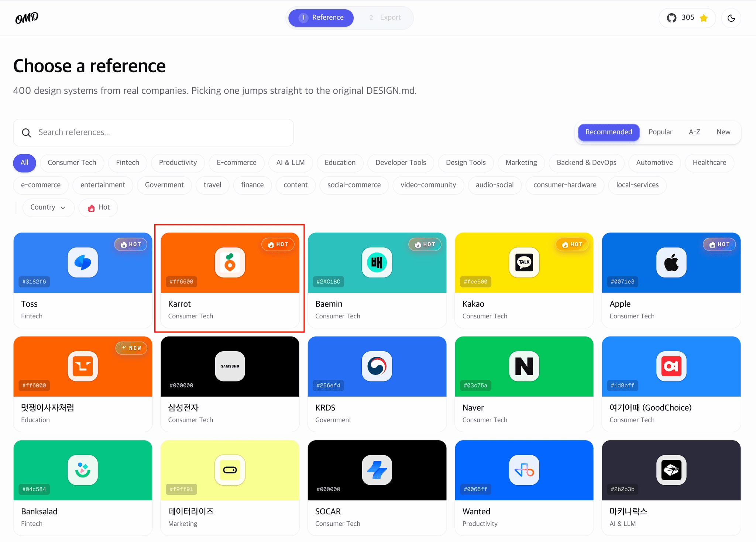
Task: Open the 데이터라이즈 app icon
Action: tap(230, 470)
